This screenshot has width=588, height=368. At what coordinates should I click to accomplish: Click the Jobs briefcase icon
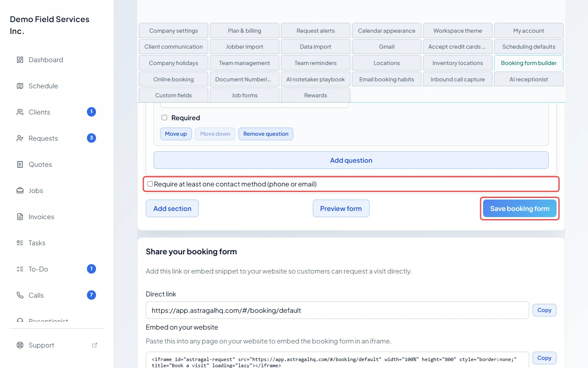20,191
